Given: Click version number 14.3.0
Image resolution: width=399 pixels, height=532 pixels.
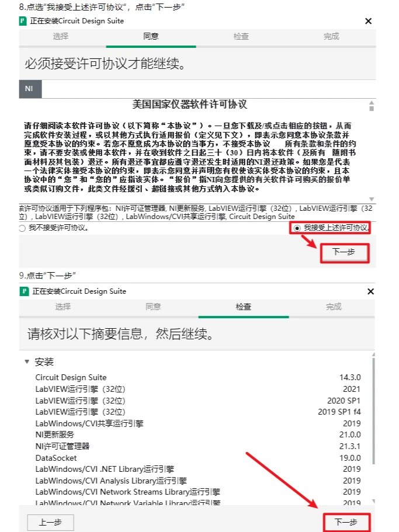Looking at the screenshot, I should (350, 377).
